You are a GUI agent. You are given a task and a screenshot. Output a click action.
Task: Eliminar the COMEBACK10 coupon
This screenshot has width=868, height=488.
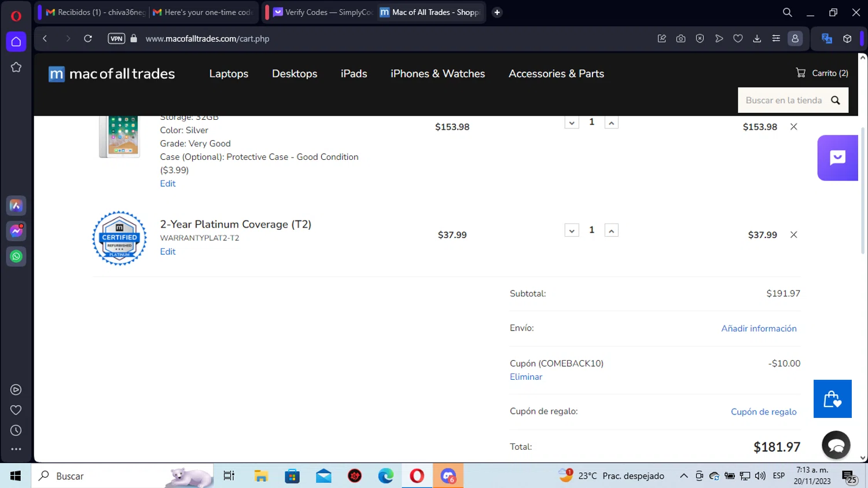tap(526, 377)
